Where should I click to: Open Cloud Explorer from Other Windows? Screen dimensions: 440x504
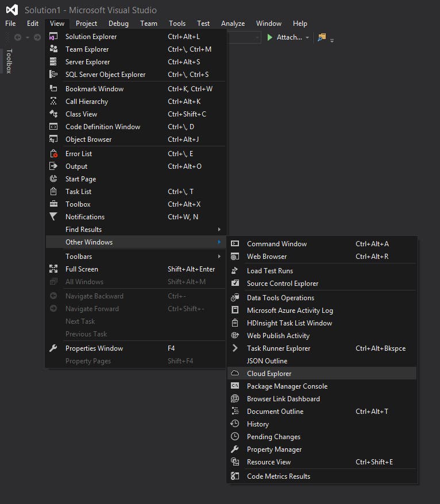(x=268, y=373)
